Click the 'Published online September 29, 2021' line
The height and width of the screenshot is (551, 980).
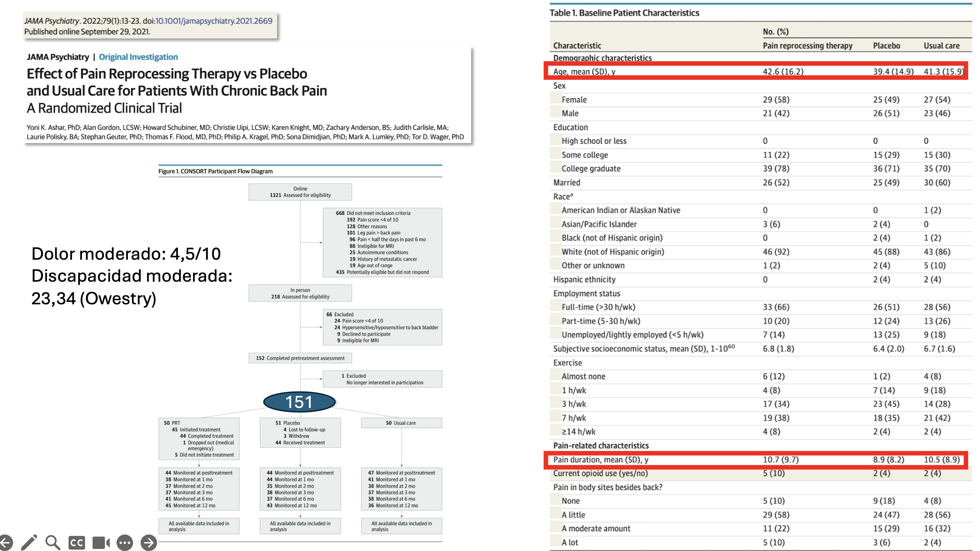87,32
